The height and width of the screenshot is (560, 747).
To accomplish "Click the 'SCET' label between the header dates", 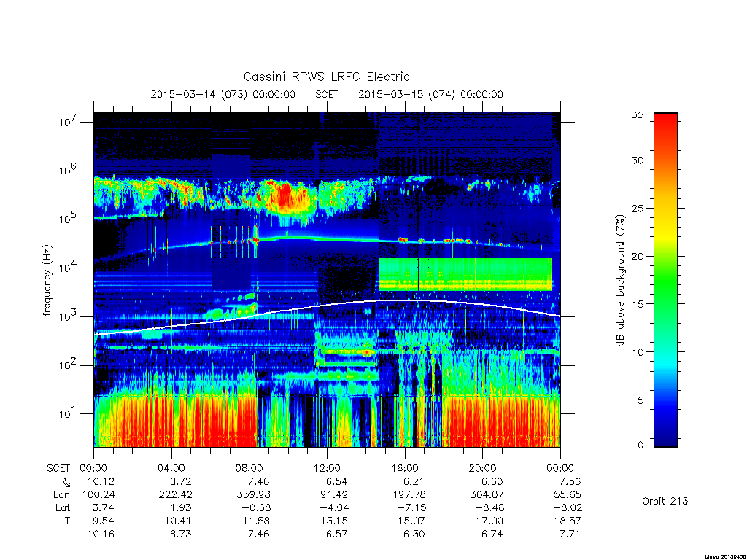I will [327, 94].
